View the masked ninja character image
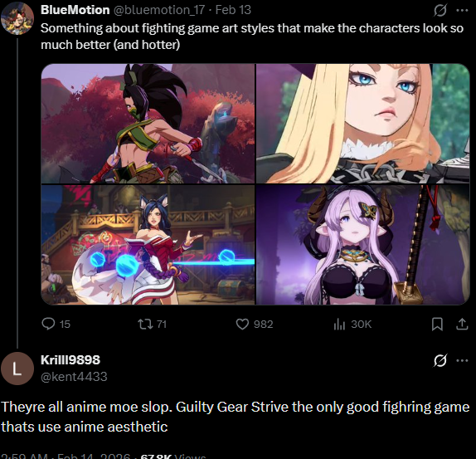 click(x=148, y=124)
